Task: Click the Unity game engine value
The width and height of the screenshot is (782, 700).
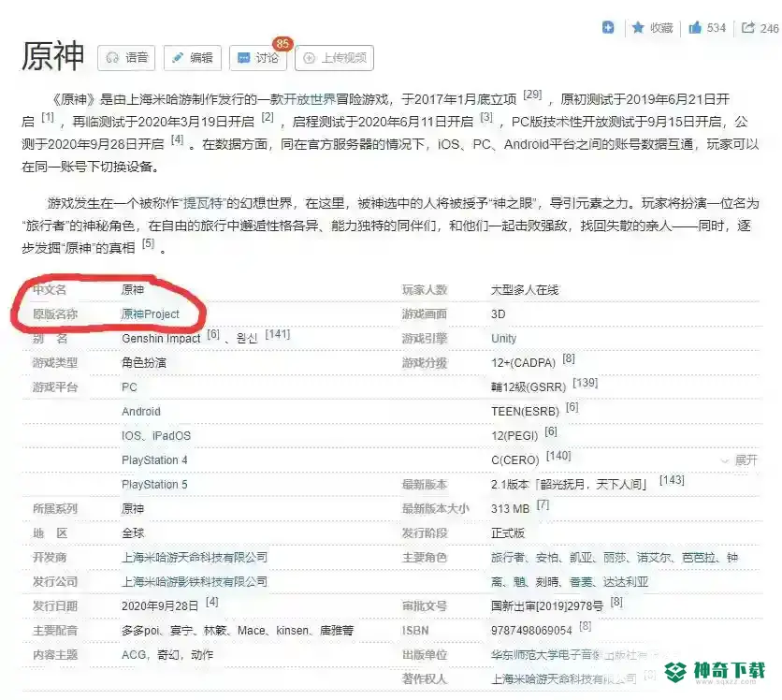Action: click(x=503, y=338)
